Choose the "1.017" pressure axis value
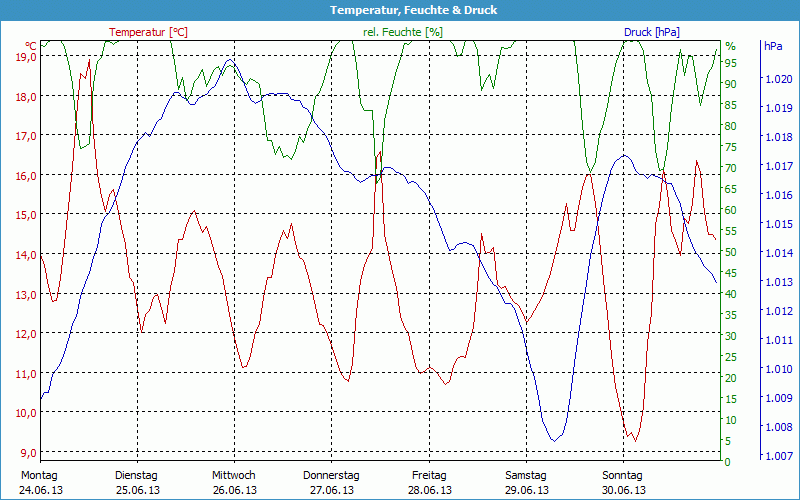This screenshot has height=500, width=800. (779, 166)
